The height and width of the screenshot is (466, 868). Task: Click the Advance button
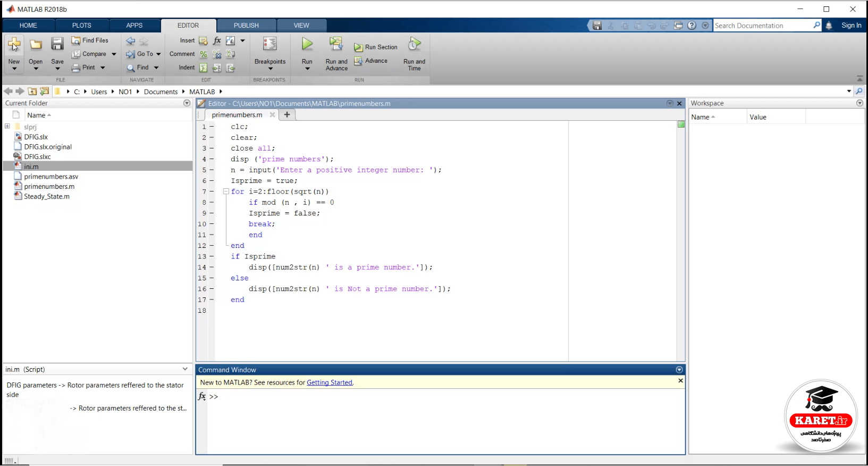pyautogui.click(x=370, y=61)
